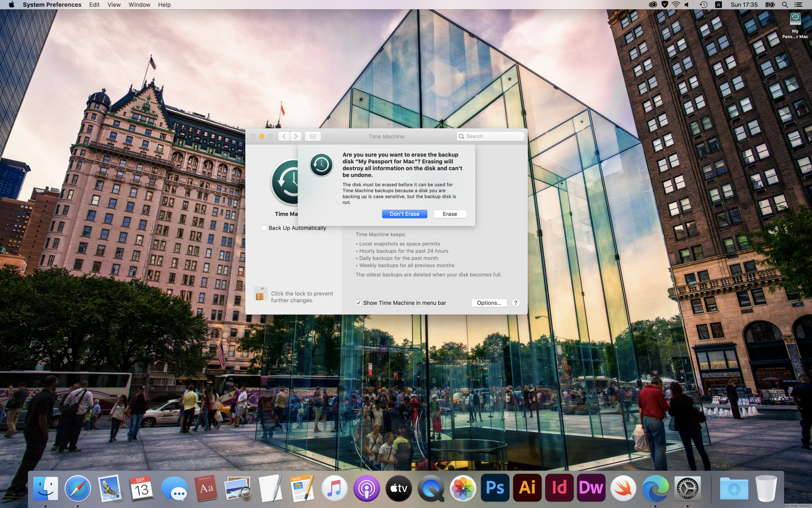Click the lock to prevent further changes
Screen dimensions: 812x508
click(260, 294)
